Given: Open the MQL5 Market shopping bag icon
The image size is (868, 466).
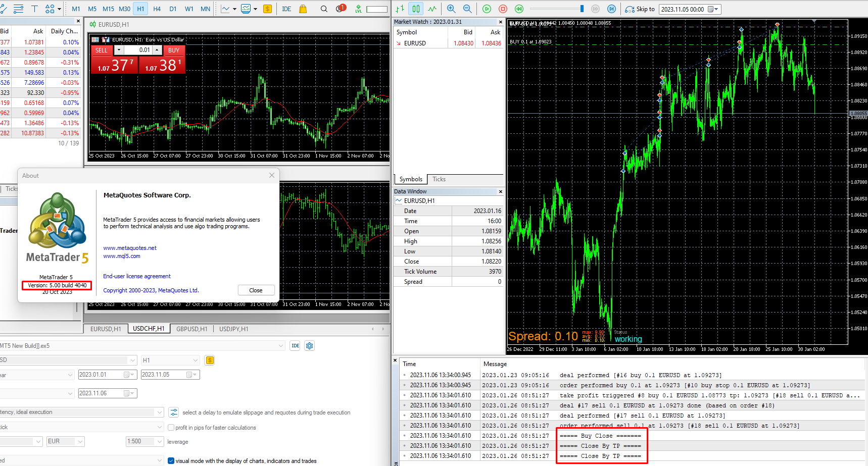Looking at the screenshot, I should coord(303,9).
